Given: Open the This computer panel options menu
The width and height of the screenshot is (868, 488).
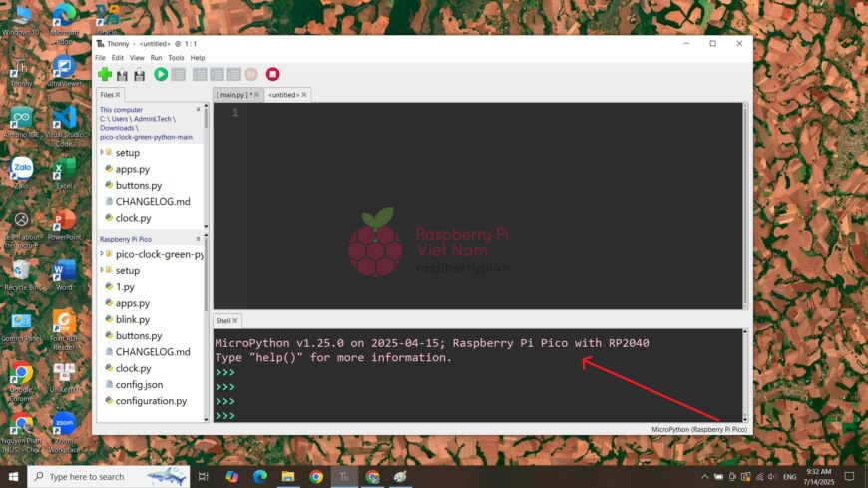Looking at the screenshot, I should click(x=198, y=110).
